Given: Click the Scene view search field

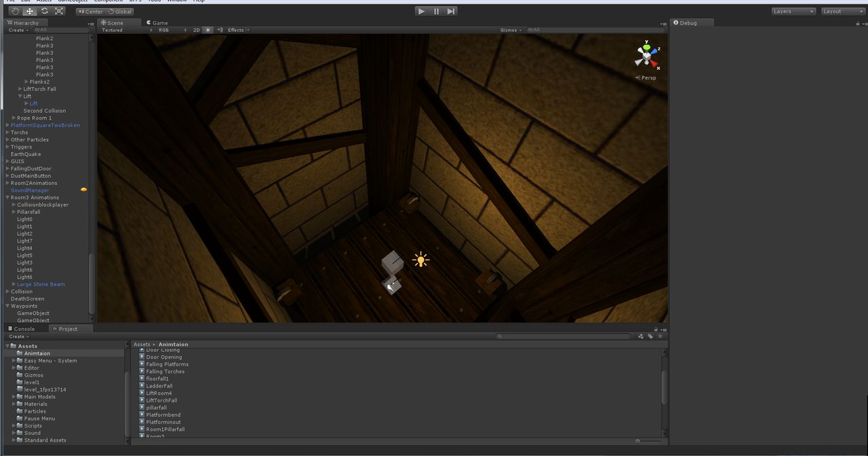Looking at the screenshot, I should click(x=596, y=30).
